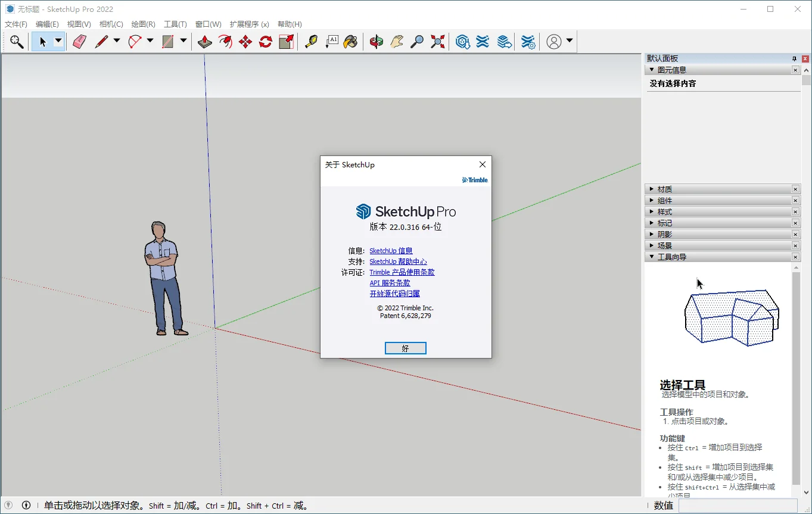Activate the Rotate tool
Screen dimensions: 812x514
265,41
